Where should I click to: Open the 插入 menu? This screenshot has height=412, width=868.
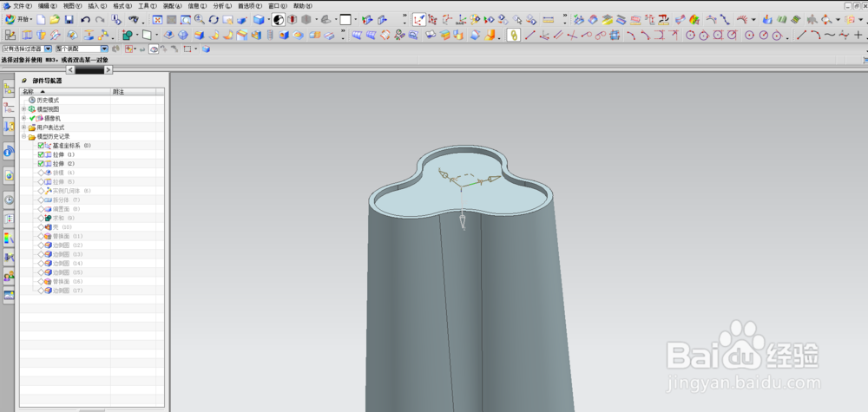point(97,5)
